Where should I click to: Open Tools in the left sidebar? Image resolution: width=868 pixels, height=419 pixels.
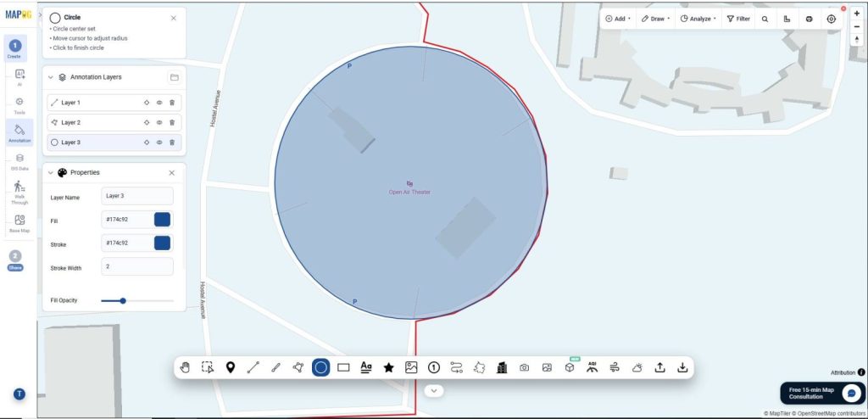(x=19, y=105)
